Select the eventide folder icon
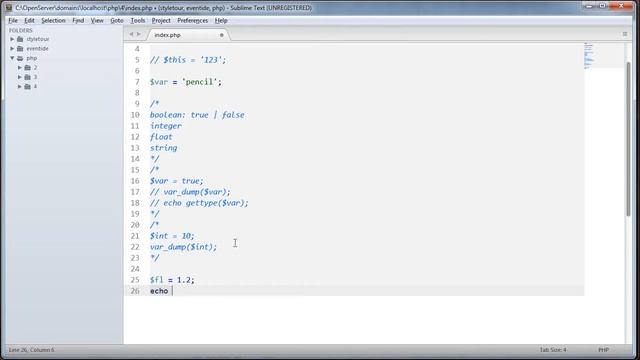The image size is (640, 360). (x=20, y=49)
